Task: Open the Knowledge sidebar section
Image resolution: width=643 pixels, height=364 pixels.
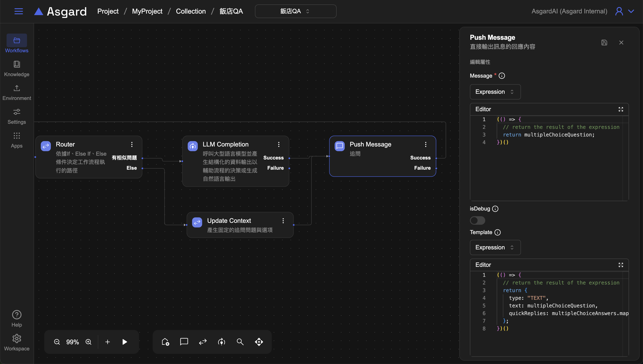Action: click(x=17, y=68)
